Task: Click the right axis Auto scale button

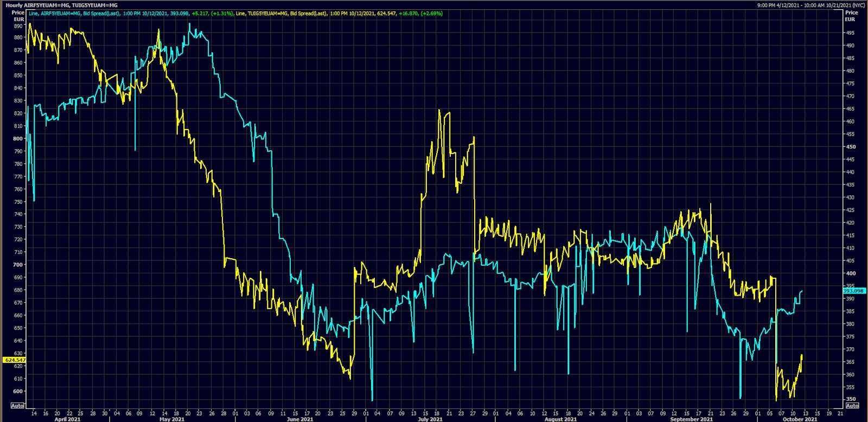Action: click(852, 406)
